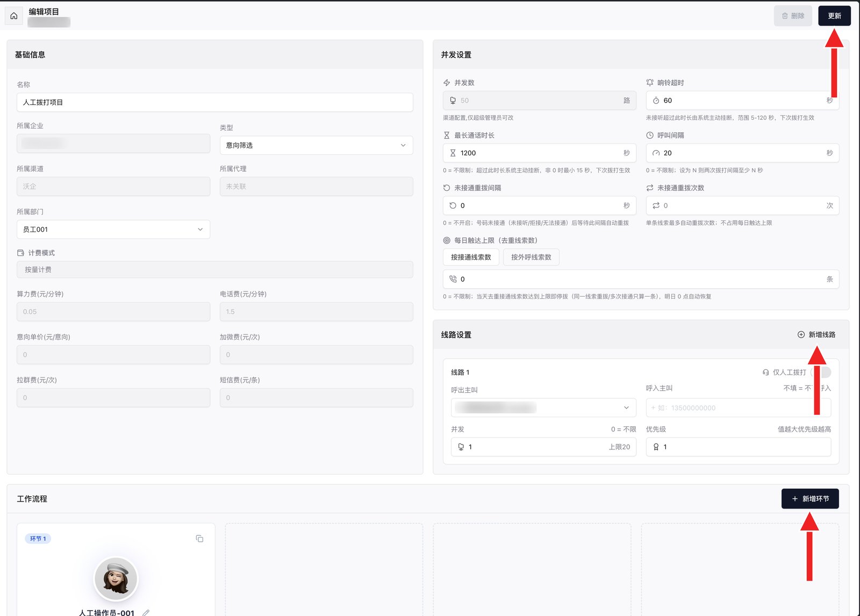Click the 最长通话时长 field showing 1200
This screenshot has width=860, height=616.
coord(540,153)
